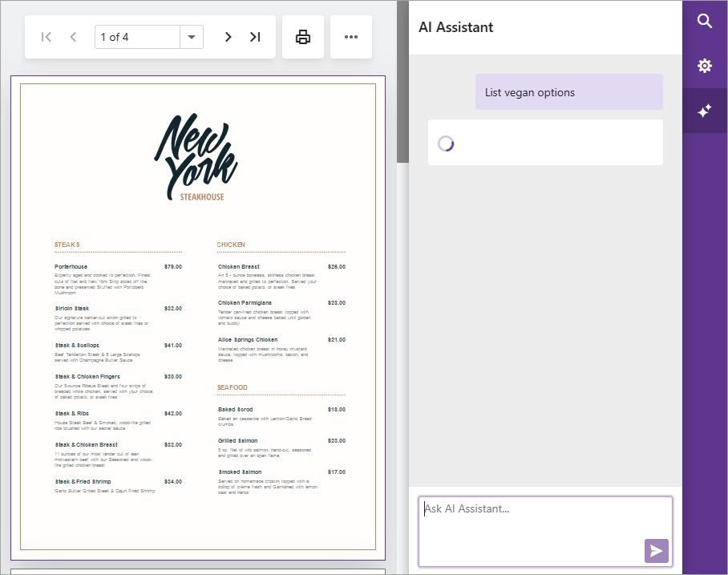Open the text search tool in the sidebar
The height and width of the screenshot is (575, 728).
coord(705,21)
